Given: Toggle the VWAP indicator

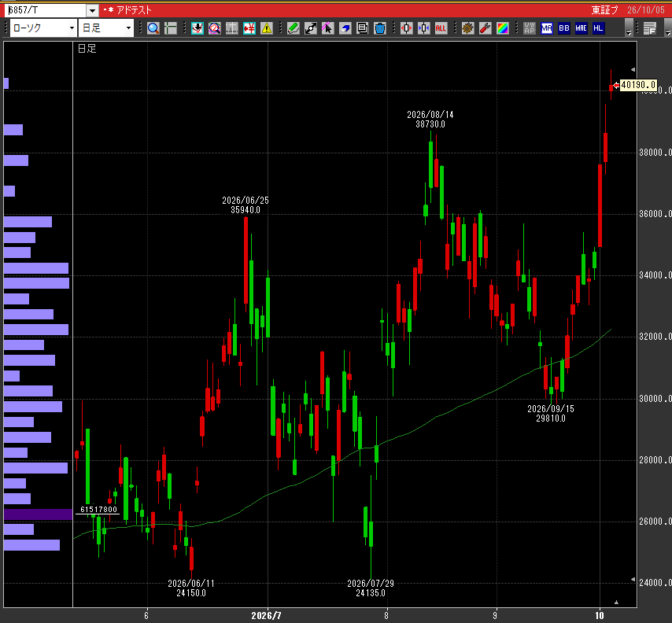Looking at the screenshot, I should pos(530,28).
